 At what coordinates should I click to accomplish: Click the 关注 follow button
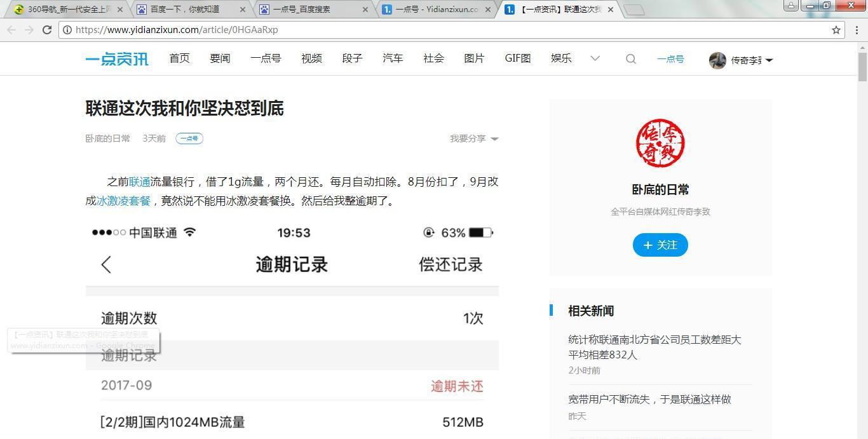[660, 245]
